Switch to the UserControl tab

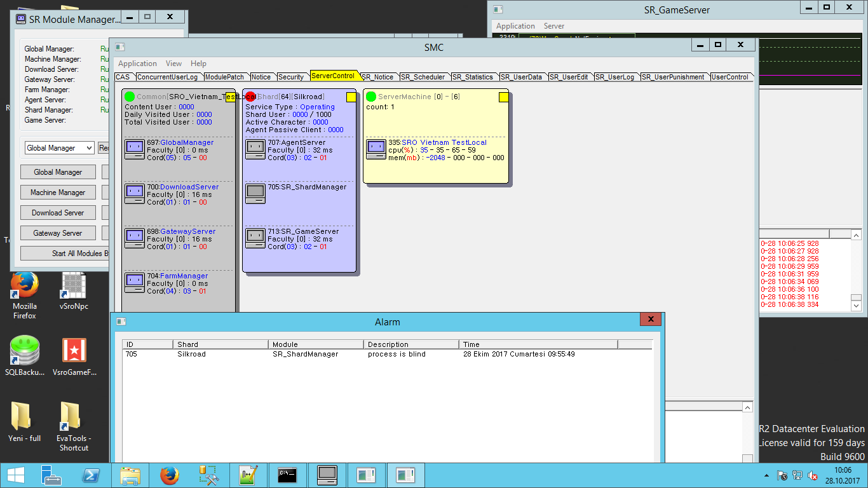(x=729, y=77)
